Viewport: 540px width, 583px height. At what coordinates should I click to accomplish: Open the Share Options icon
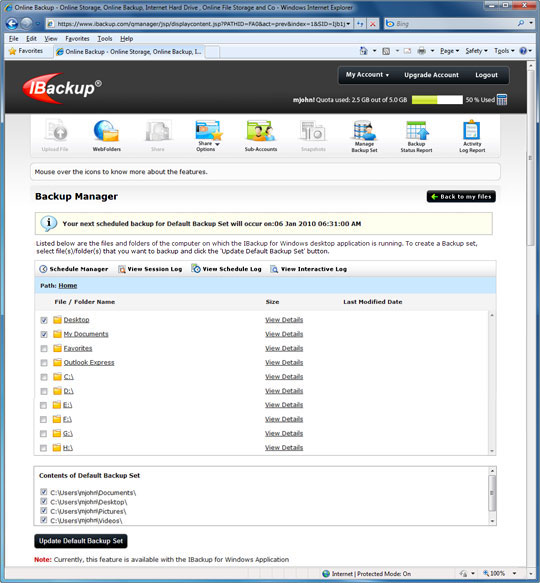[208, 135]
